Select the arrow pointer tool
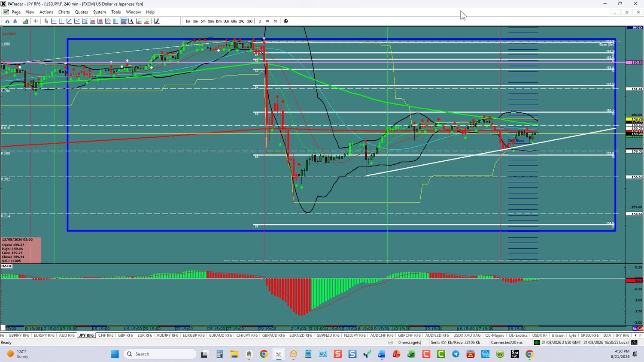644x362 pixels. tap(46, 21)
